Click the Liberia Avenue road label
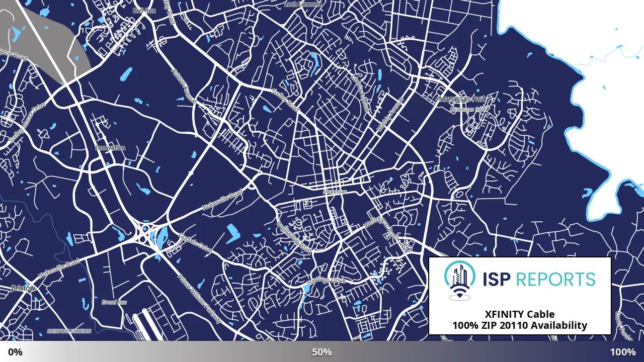The width and height of the screenshot is (644, 362). 360,94
